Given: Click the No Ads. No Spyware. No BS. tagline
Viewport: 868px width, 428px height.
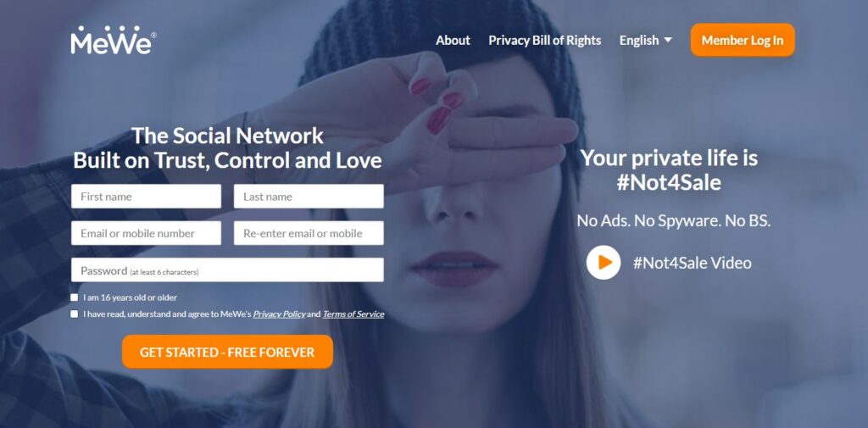Looking at the screenshot, I should pyautogui.click(x=673, y=220).
